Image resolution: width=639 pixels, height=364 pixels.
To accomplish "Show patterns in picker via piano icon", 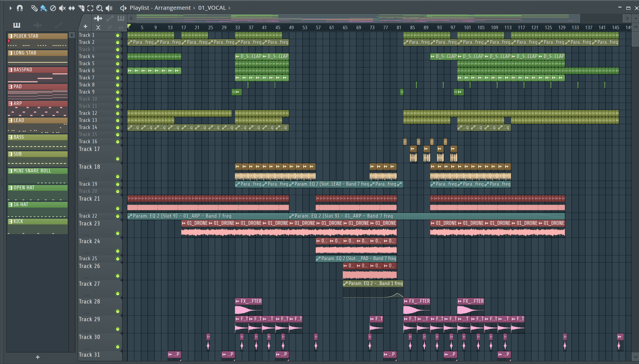I will click(16, 25).
